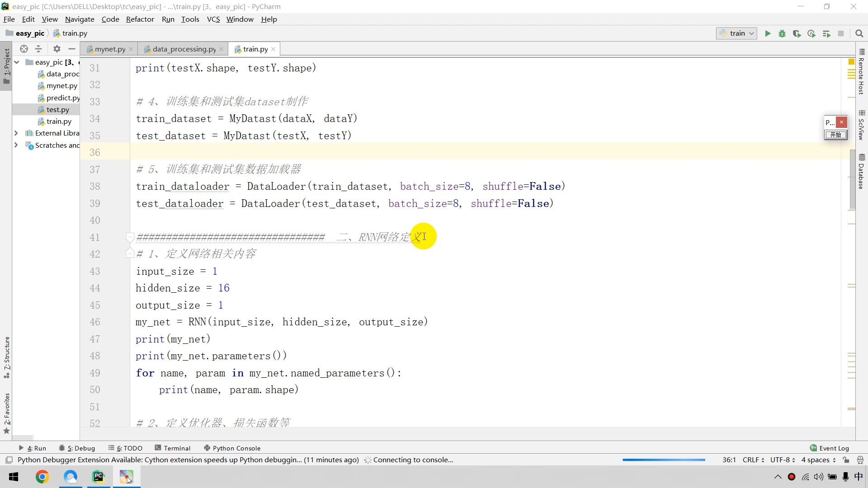Open Chrome from the taskbar
The width and height of the screenshot is (868, 488).
(42, 477)
